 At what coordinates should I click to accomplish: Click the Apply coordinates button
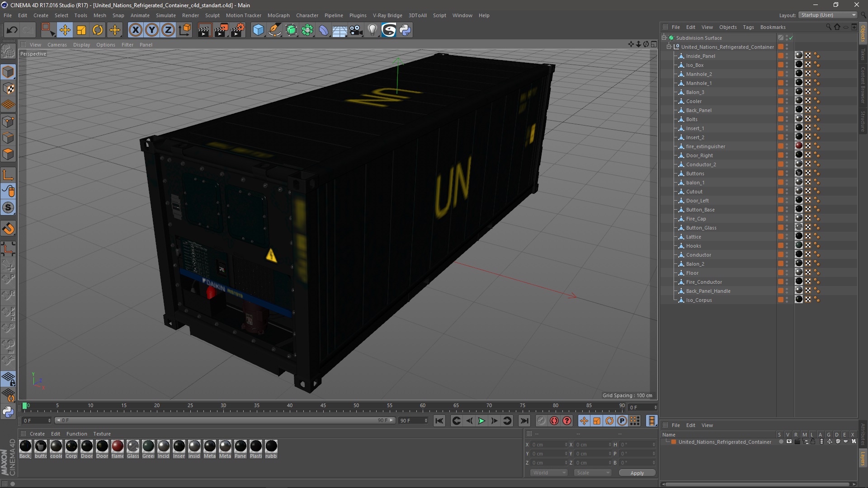click(x=637, y=473)
